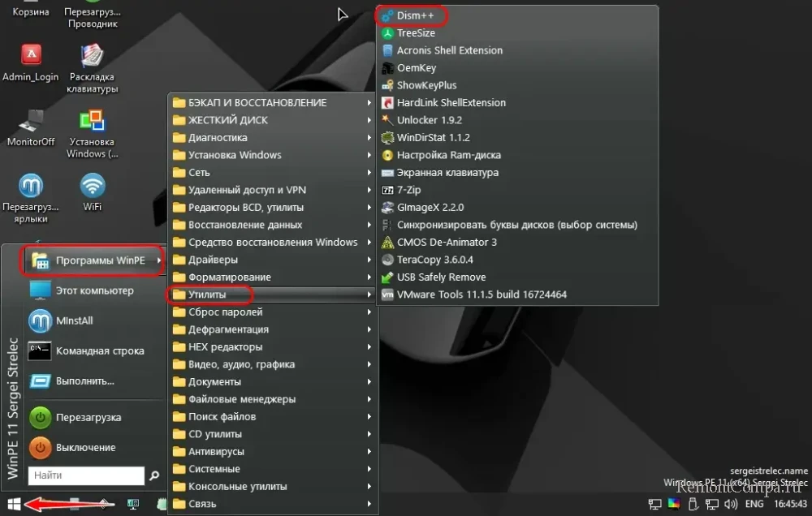Expand Диагностика submenu arrow

pyautogui.click(x=369, y=138)
